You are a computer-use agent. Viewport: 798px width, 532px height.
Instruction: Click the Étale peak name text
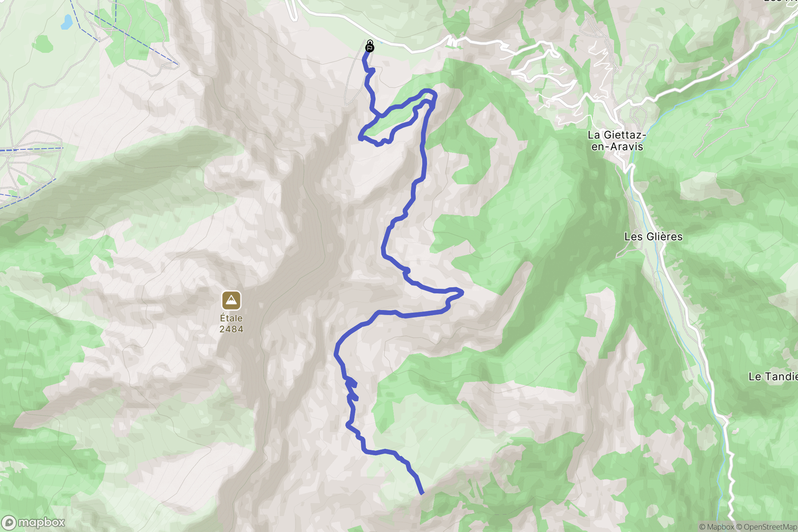coord(231,318)
